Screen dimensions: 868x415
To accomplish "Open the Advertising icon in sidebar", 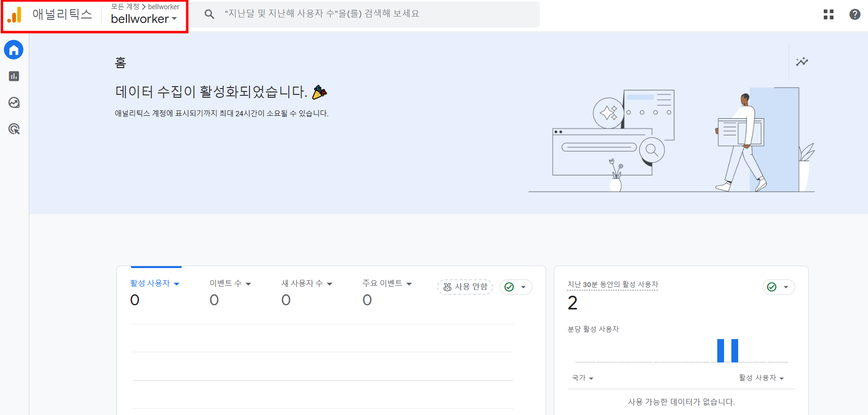I will 14,129.
